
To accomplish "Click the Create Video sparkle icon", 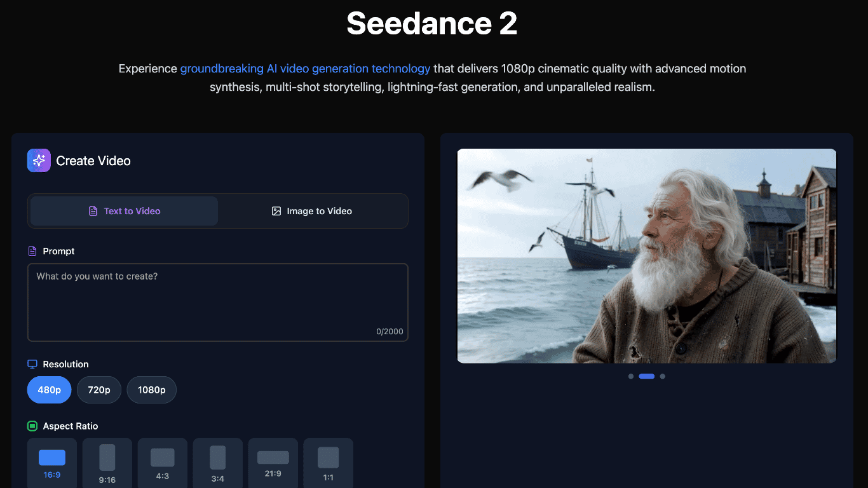I will pos(38,160).
